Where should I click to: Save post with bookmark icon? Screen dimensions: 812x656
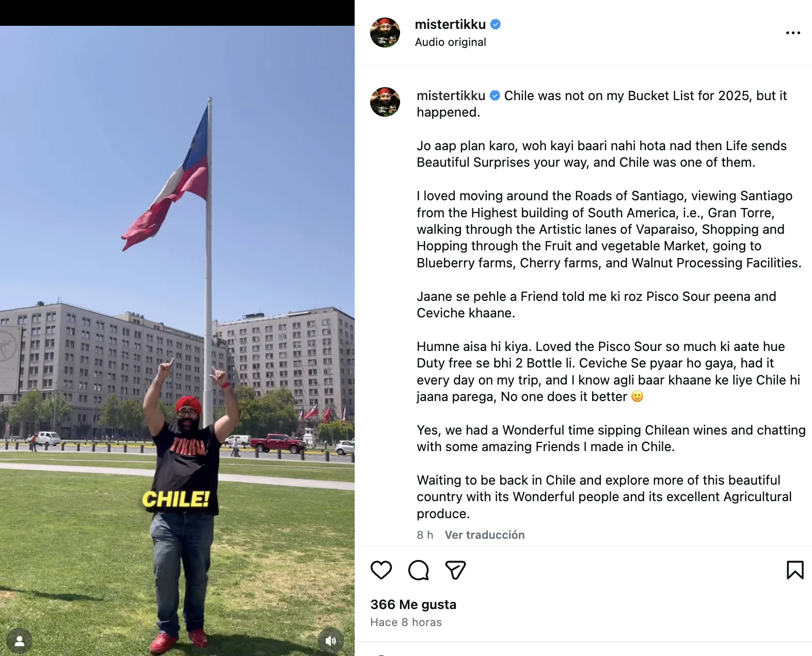[795, 570]
